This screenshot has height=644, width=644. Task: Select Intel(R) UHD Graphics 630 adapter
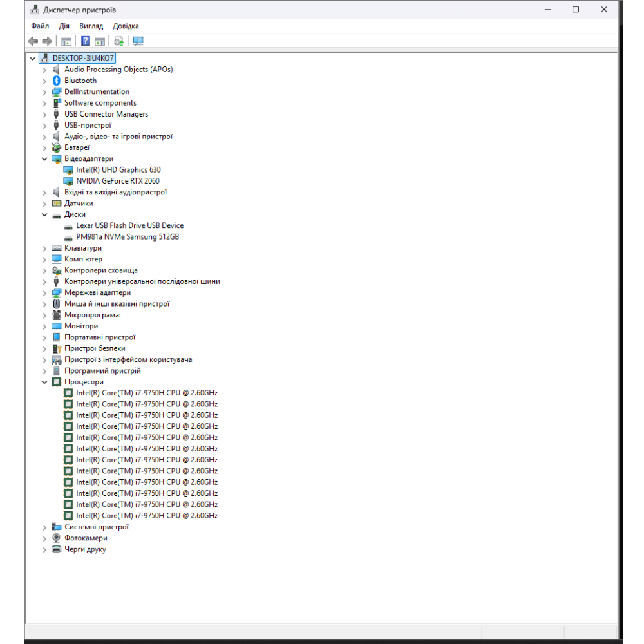118,169
